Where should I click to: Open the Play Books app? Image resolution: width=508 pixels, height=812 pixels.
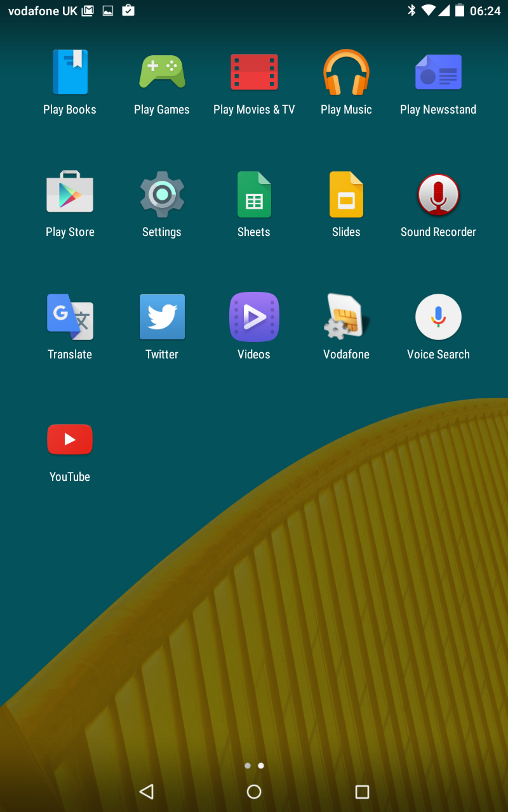click(70, 83)
